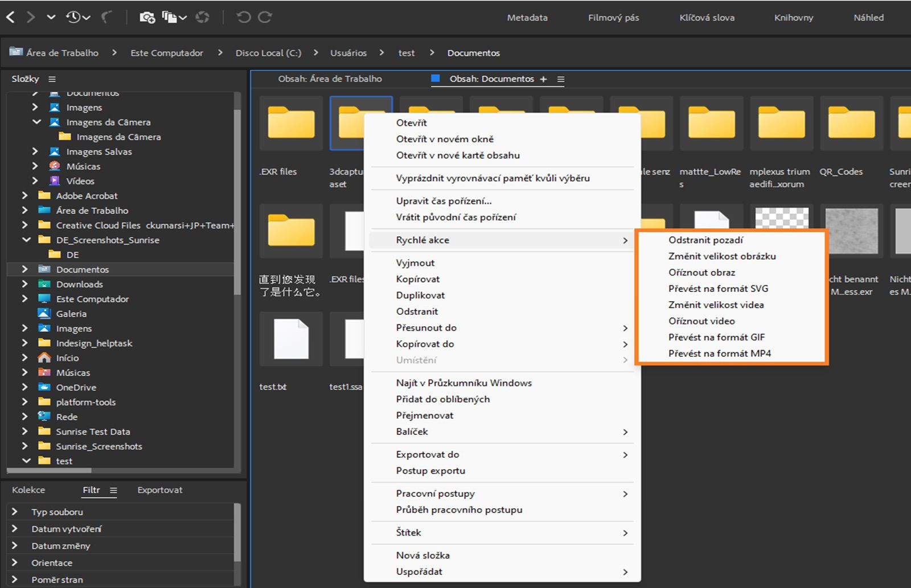Switch to the Knihovny workspace
This screenshot has width=911, height=588.
tap(794, 18)
